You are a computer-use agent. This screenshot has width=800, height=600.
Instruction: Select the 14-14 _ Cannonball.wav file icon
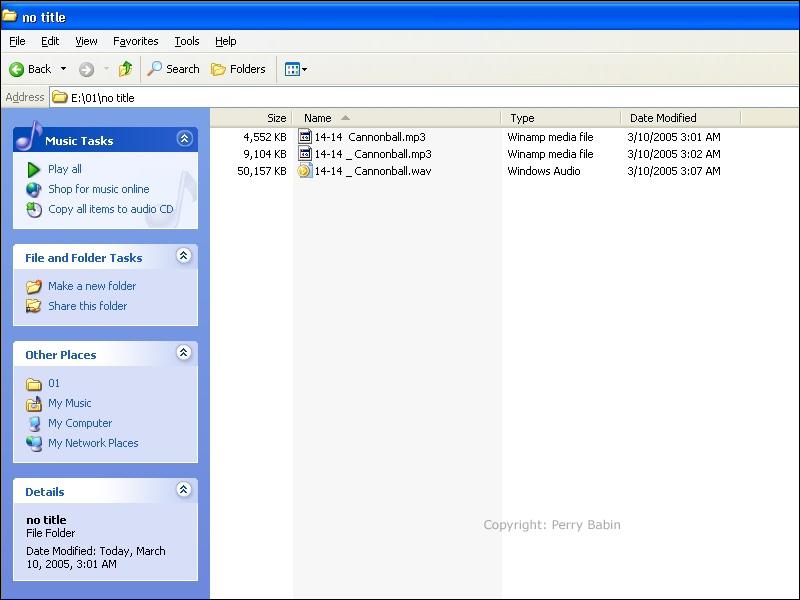pos(305,171)
